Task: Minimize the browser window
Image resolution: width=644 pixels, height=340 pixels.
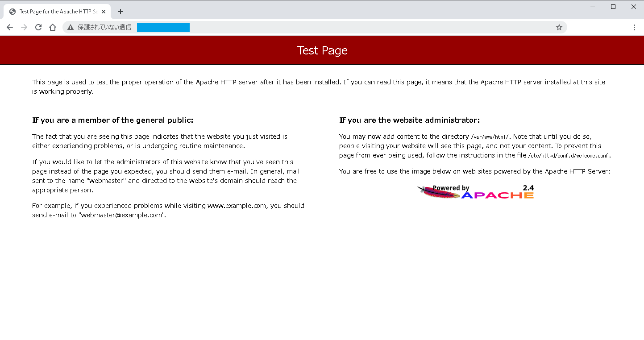Action: (x=593, y=7)
